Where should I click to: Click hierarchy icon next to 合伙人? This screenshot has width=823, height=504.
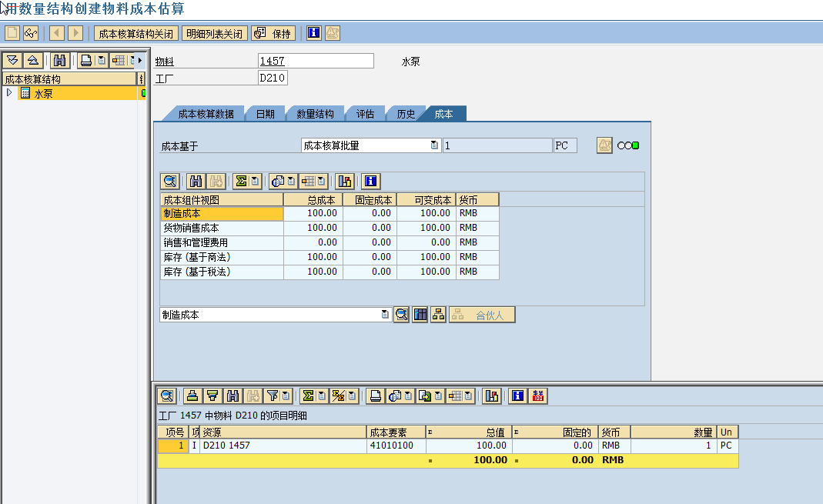438,315
